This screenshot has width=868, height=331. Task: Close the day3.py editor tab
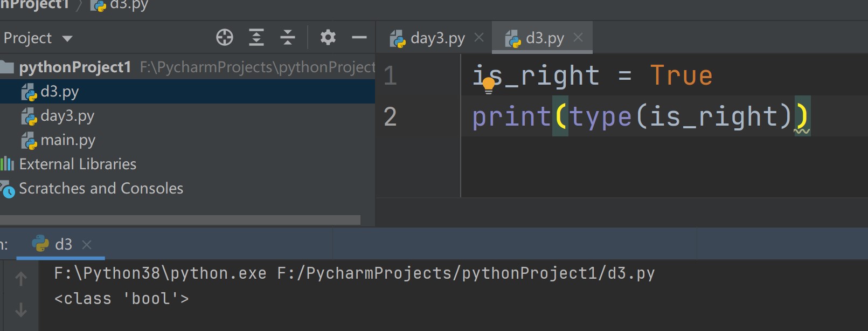(479, 38)
